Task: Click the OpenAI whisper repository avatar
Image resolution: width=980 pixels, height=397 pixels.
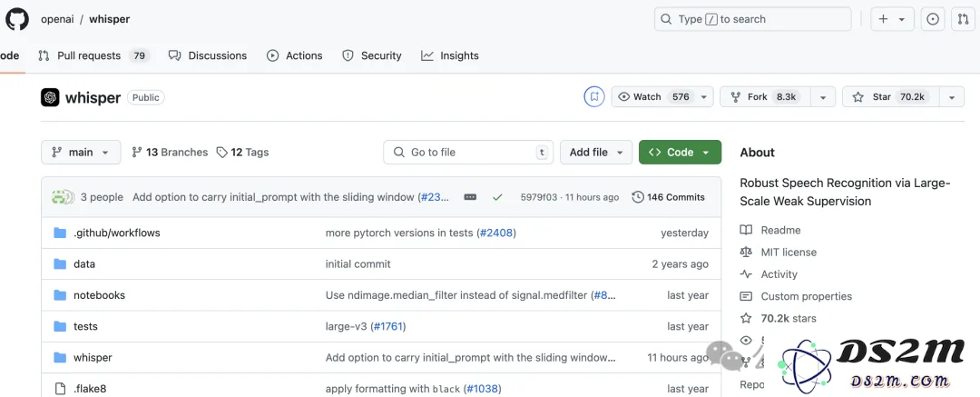Action: (x=50, y=97)
